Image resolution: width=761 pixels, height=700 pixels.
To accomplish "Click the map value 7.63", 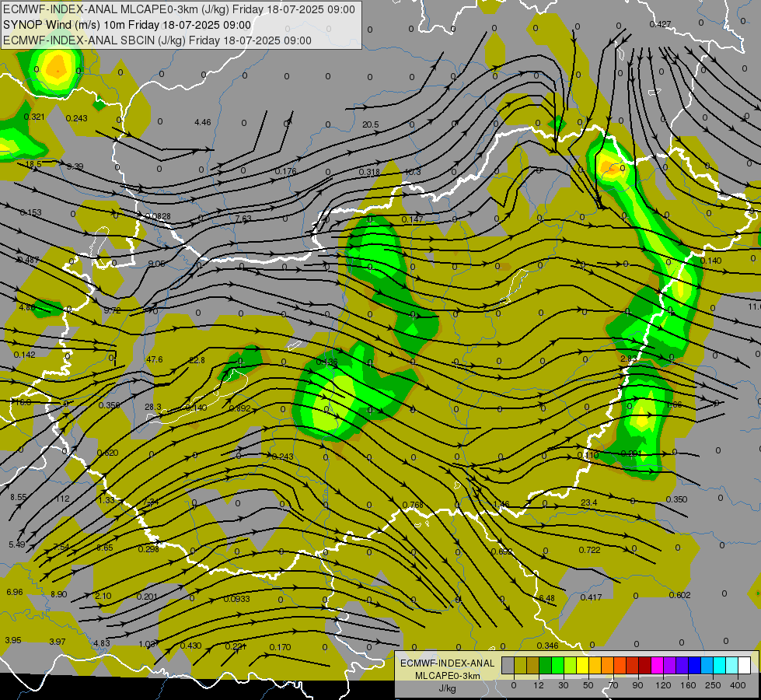I will pyautogui.click(x=243, y=219).
